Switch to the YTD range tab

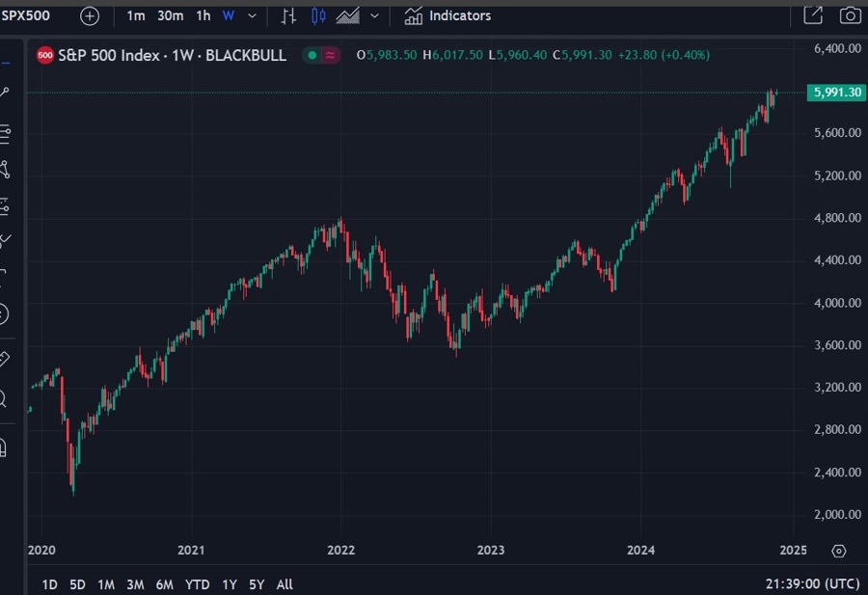click(197, 584)
